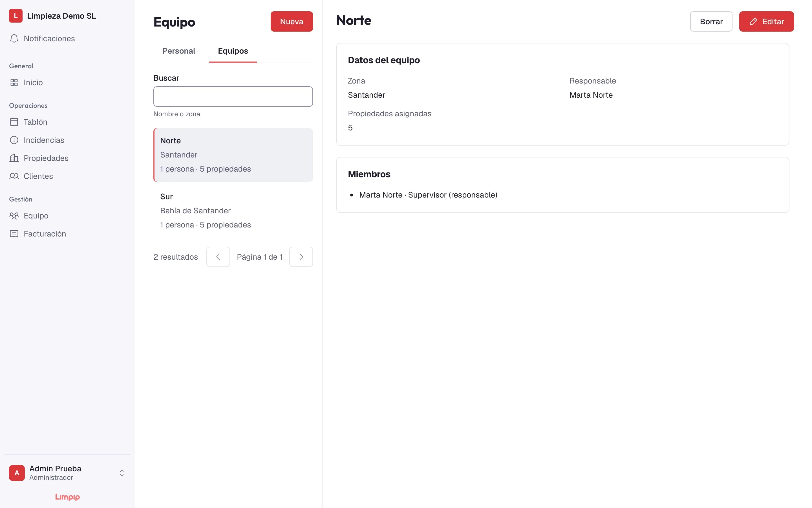Click the Miembros heading

pyautogui.click(x=369, y=174)
